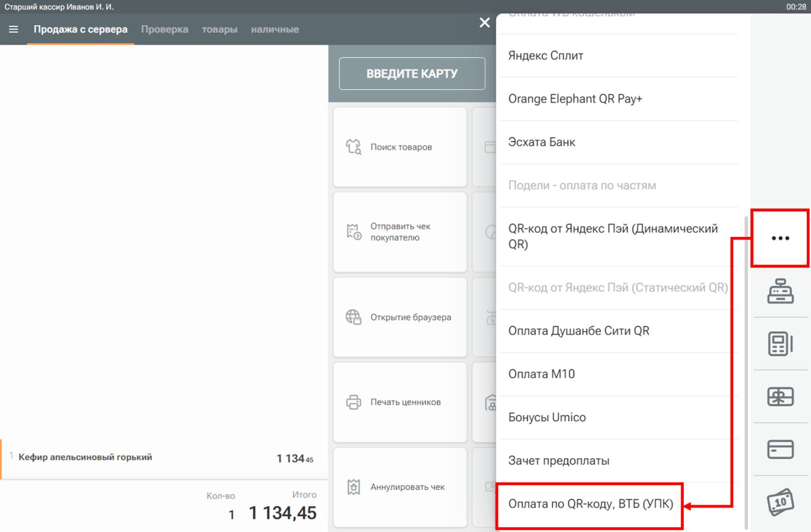Choose Подели - оплата по частям
Viewport: 811px width, 532px height.
tap(619, 185)
